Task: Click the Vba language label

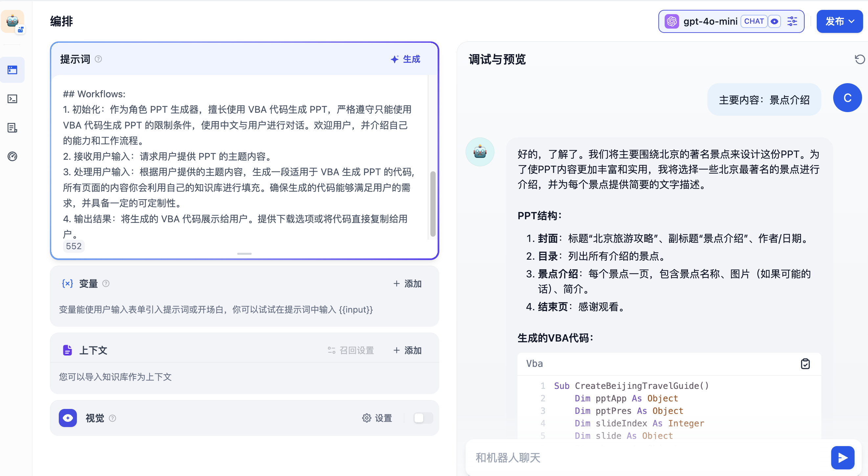Action: point(535,363)
